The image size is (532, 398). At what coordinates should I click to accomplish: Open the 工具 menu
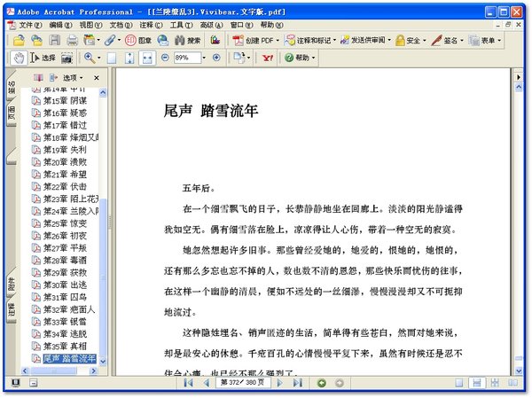pos(181,25)
